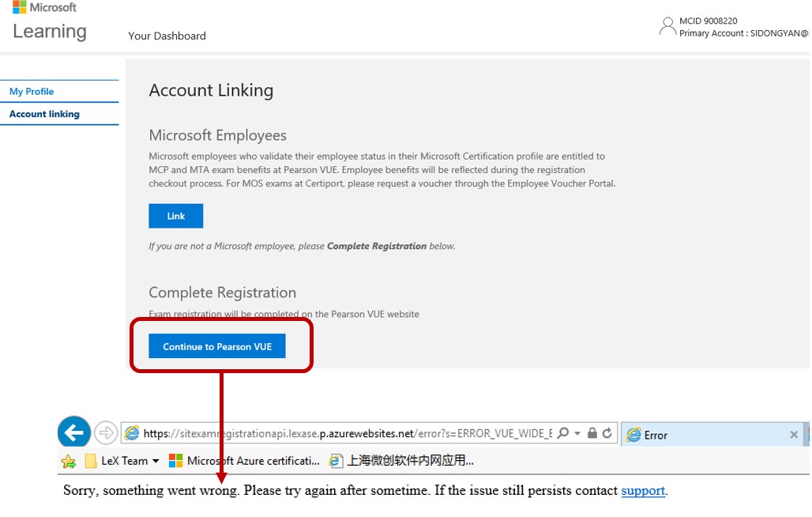
Task: Click the Account Linking page heading
Action: [x=211, y=90]
